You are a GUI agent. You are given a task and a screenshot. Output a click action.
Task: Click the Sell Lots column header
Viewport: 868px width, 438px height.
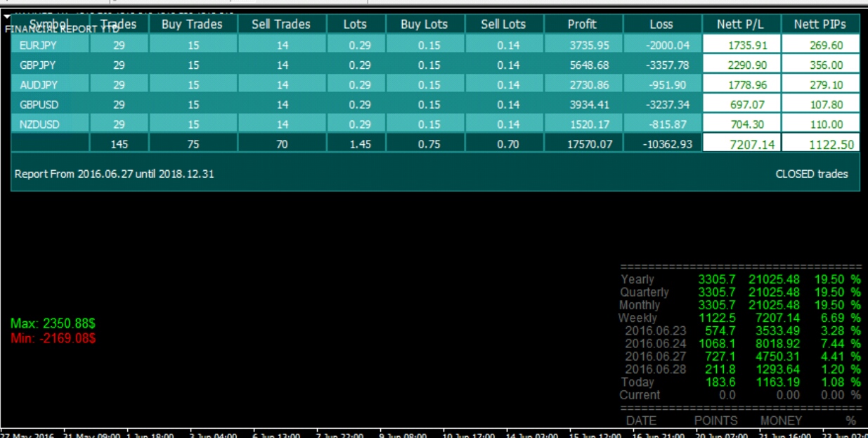point(503,24)
